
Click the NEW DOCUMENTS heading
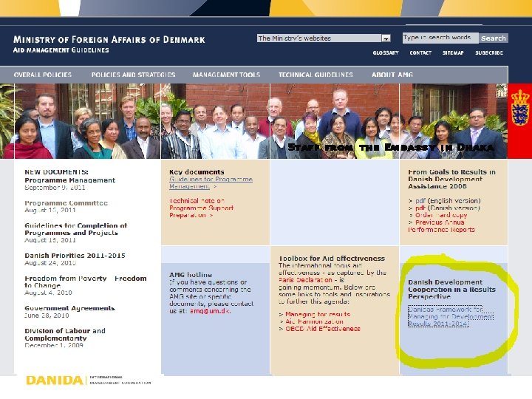(56, 172)
